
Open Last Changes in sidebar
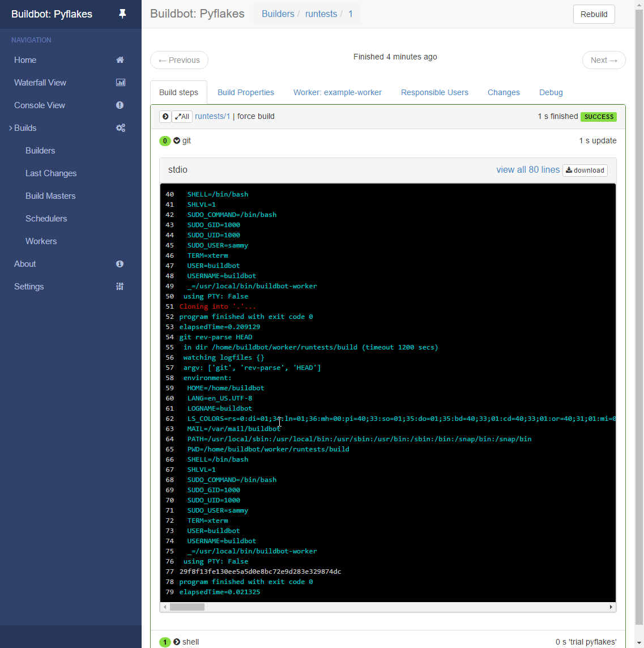(51, 173)
